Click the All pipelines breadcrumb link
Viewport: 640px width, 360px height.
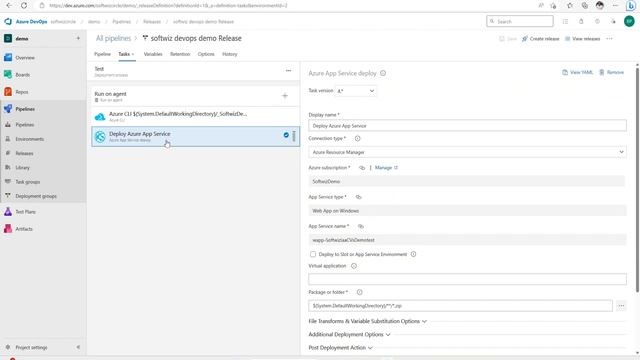tap(113, 38)
